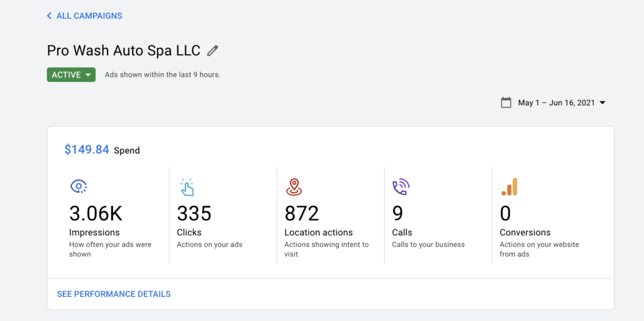
Task: Select the 872 location actions value
Action: coord(301,213)
